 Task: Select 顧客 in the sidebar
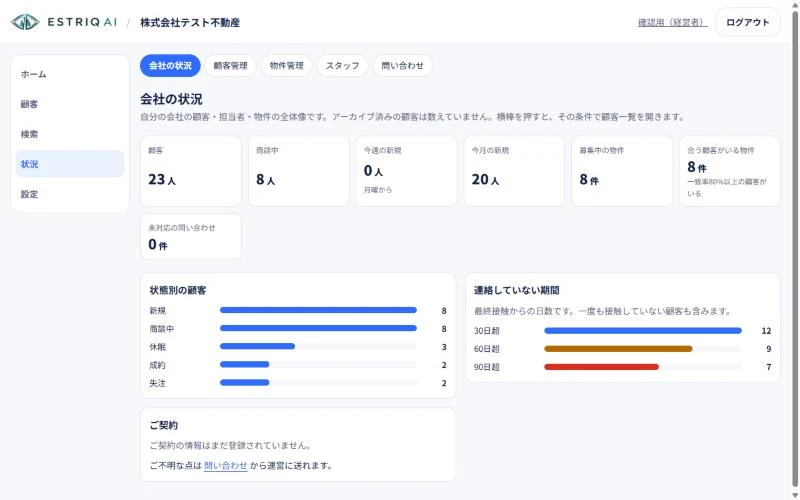(x=70, y=104)
